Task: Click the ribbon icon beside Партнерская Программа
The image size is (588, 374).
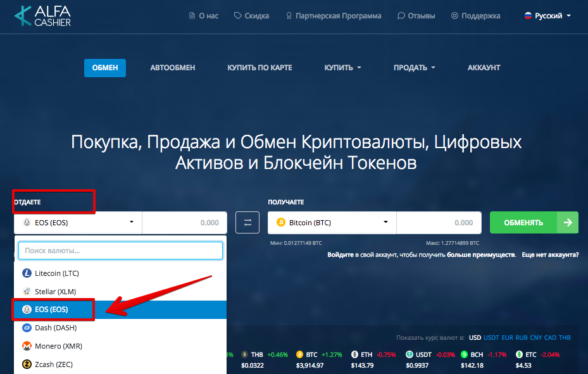Action: point(289,16)
